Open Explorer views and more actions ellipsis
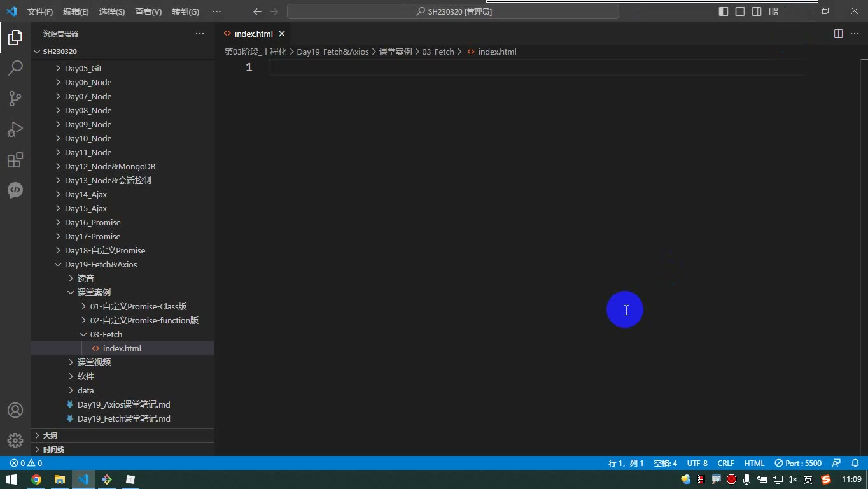 [200, 34]
